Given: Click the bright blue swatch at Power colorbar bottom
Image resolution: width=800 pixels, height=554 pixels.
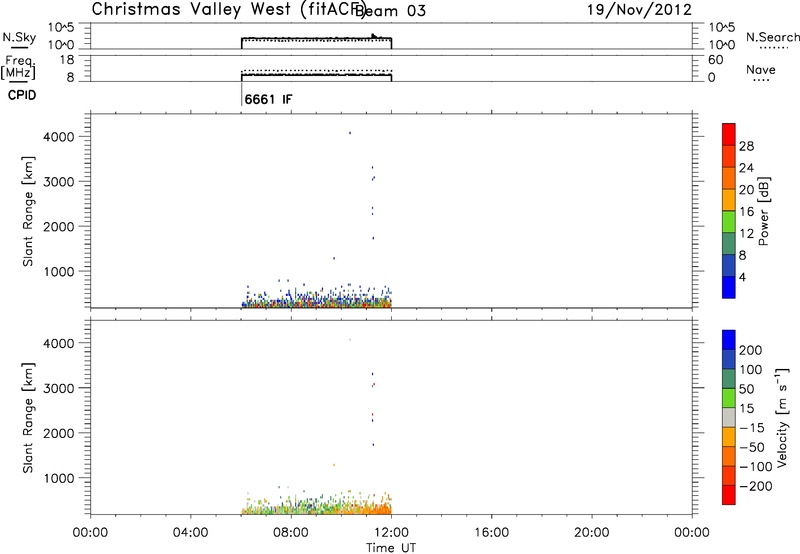Looking at the screenshot, I should [x=729, y=287].
